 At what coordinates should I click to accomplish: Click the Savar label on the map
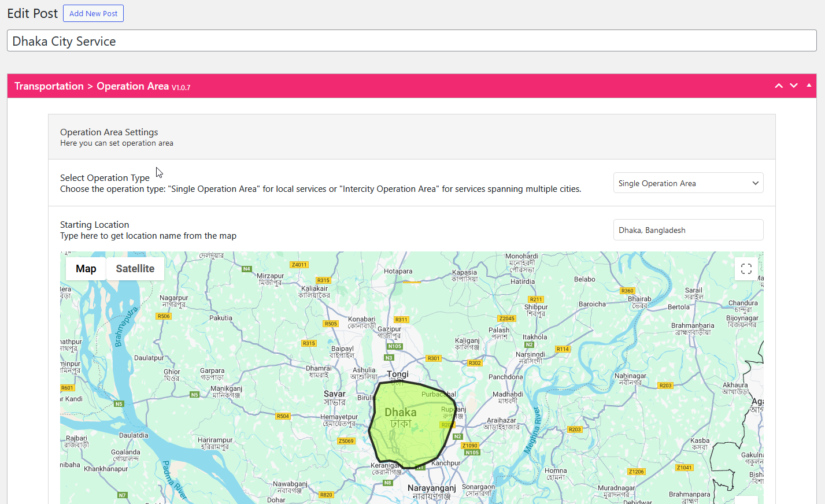pos(334,394)
